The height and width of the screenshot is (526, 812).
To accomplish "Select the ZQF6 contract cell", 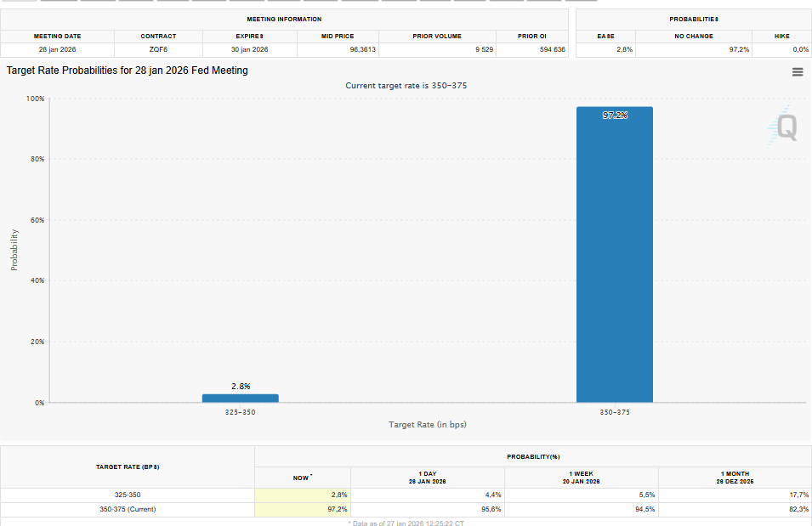I will pos(158,50).
